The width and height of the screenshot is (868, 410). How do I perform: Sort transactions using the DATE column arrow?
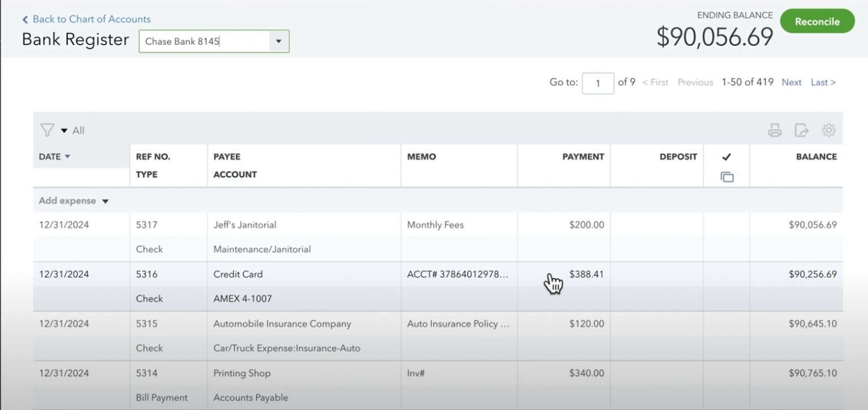(x=66, y=157)
